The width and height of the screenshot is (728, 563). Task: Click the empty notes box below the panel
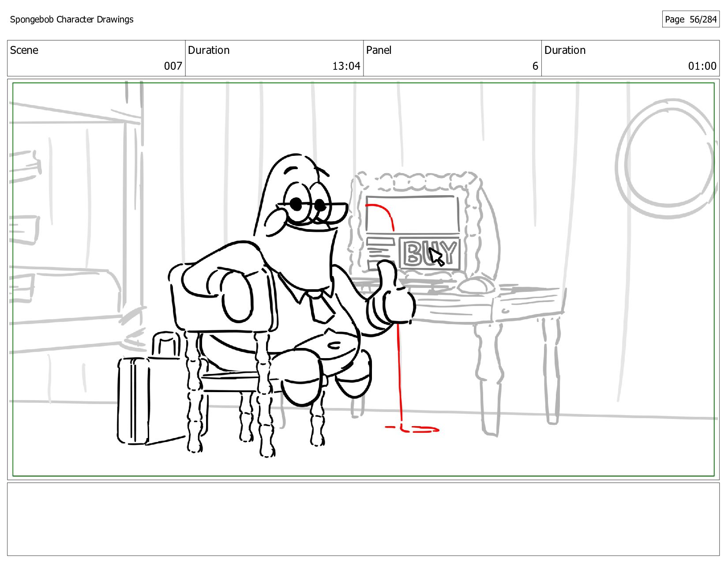click(363, 519)
